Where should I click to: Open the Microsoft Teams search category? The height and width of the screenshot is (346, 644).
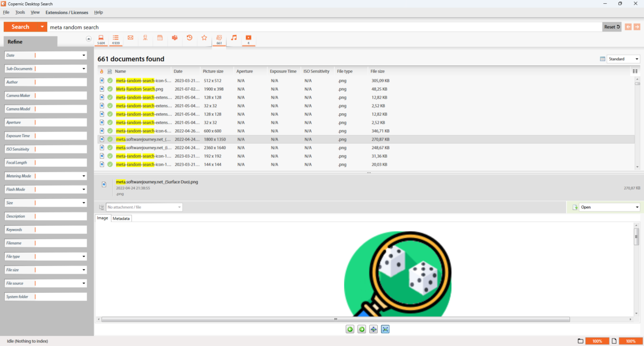point(174,38)
